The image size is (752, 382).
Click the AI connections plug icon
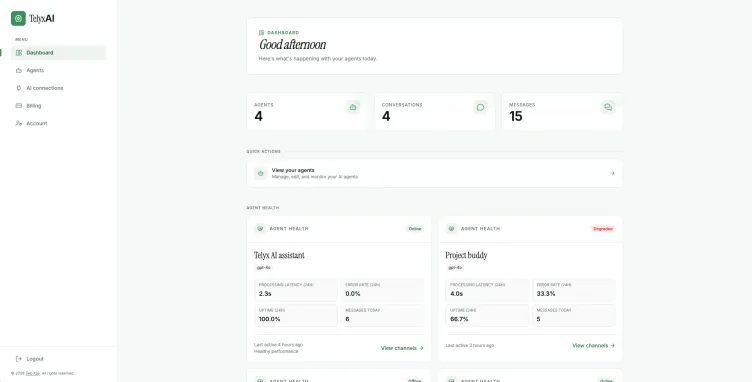point(19,88)
